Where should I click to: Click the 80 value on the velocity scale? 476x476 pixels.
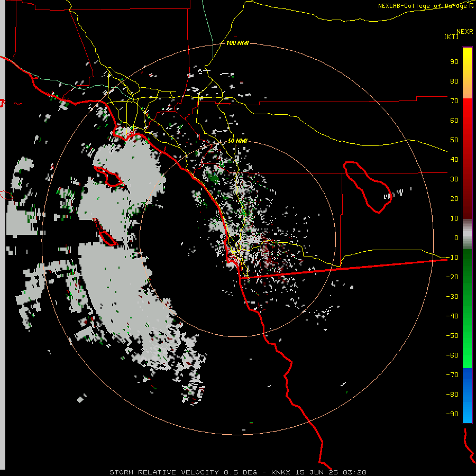pyautogui.click(x=454, y=81)
